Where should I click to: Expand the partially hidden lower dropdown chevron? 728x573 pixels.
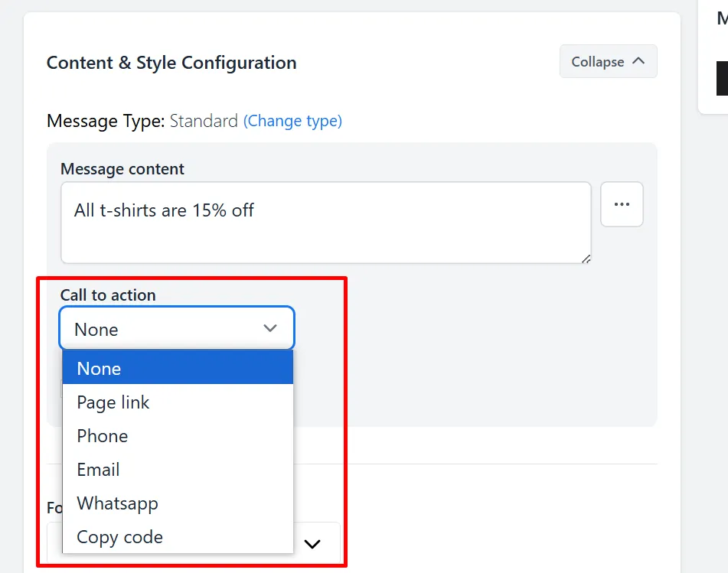pyautogui.click(x=312, y=544)
